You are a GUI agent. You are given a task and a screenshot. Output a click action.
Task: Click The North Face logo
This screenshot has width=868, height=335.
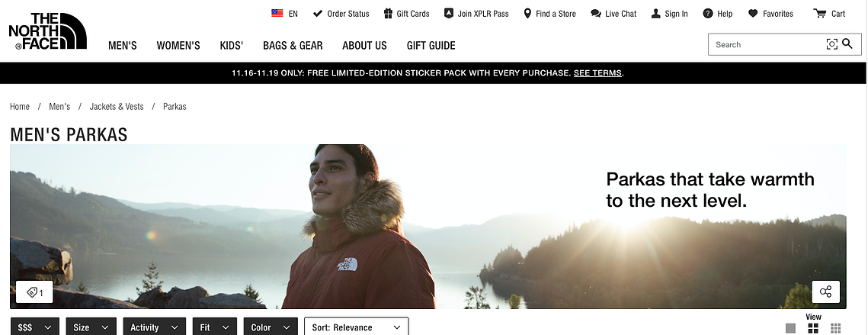(47, 31)
